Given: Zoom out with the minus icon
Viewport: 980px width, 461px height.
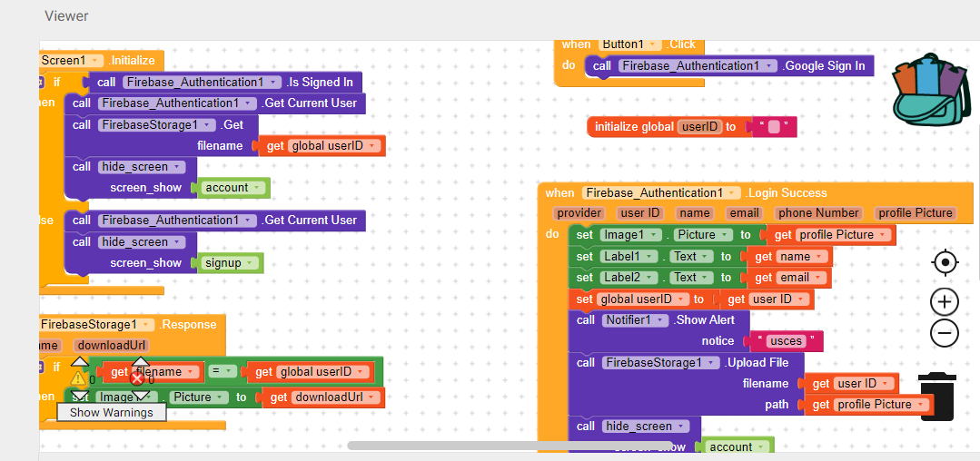Looking at the screenshot, I should pyautogui.click(x=945, y=334).
